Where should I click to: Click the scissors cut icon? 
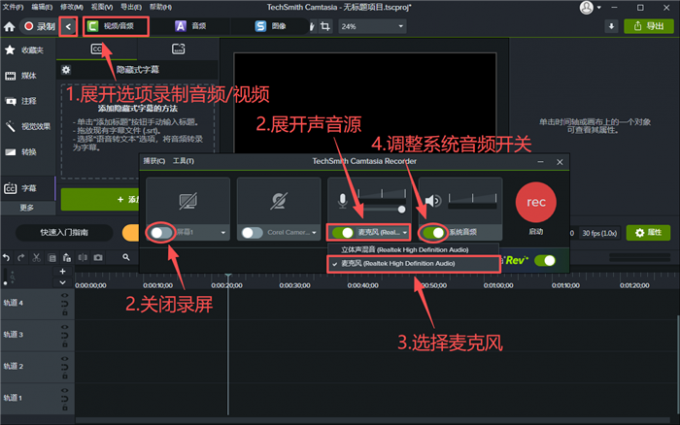[36, 258]
